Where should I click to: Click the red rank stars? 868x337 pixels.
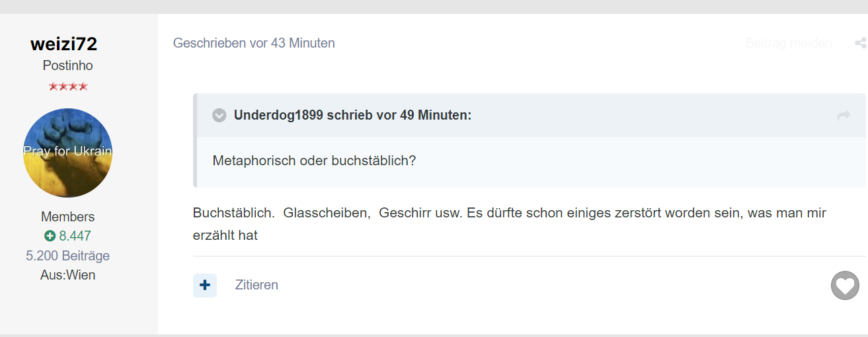pos(67,87)
